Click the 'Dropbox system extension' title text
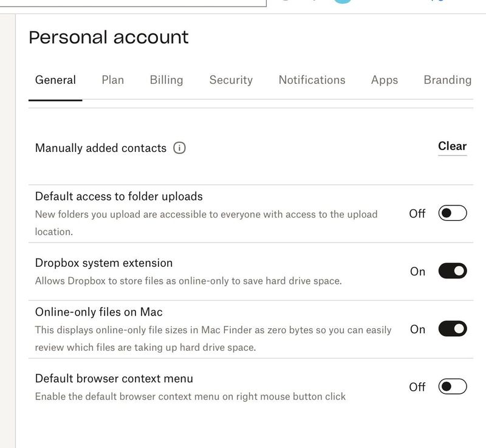 pyautogui.click(x=104, y=263)
